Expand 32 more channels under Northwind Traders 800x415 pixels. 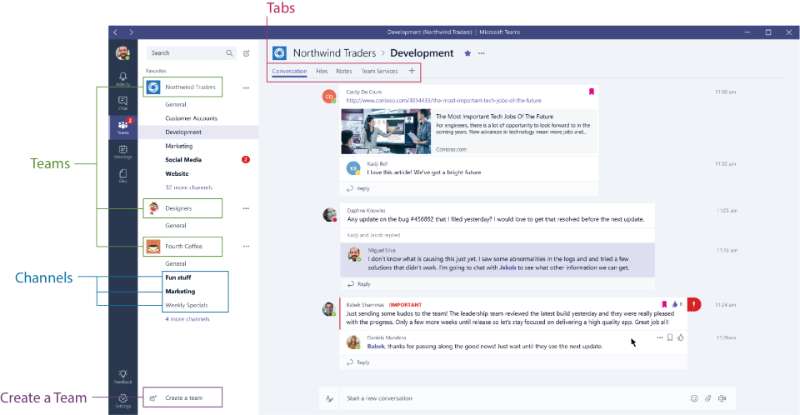(x=188, y=187)
